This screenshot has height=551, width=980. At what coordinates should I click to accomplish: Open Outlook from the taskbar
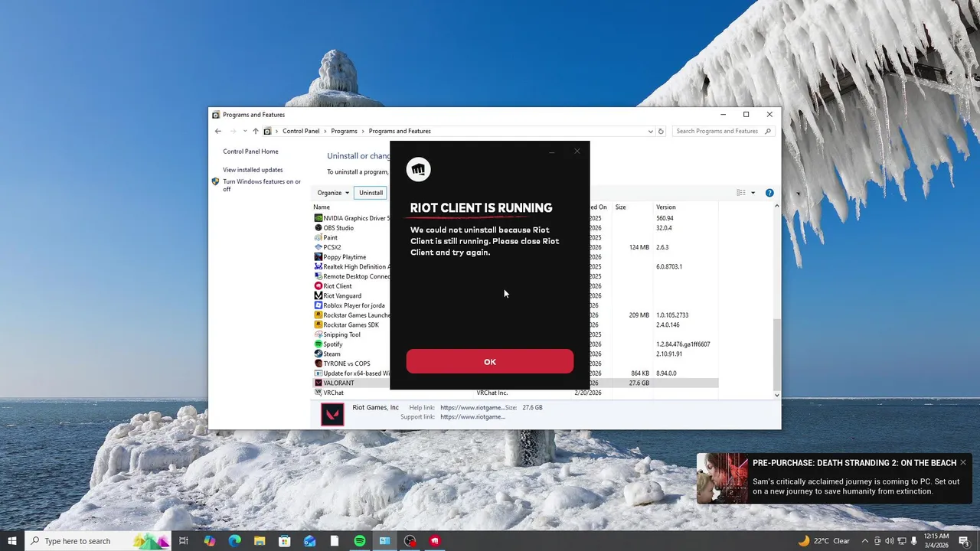[309, 541]
